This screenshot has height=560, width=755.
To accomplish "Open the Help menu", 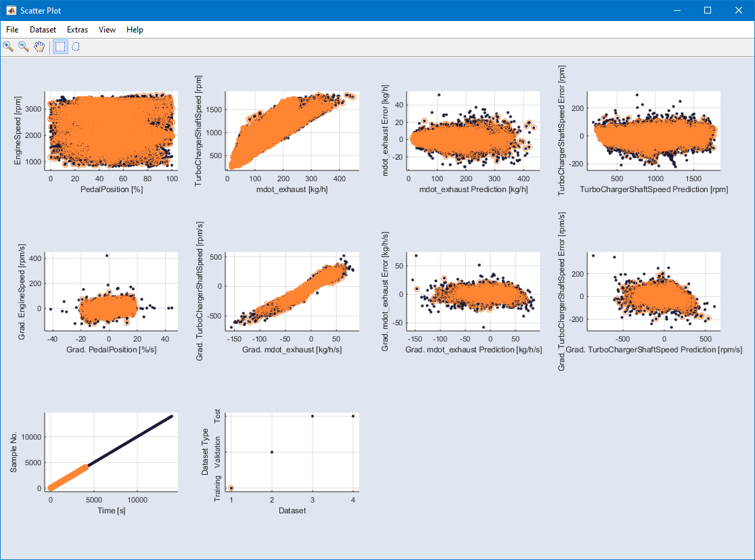I will (135, 30).
